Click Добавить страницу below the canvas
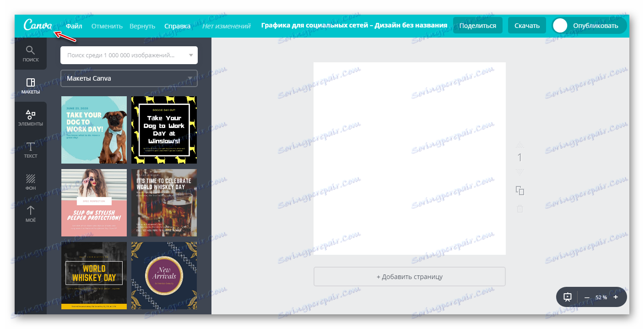The width and height of the screenshot is (644, 329). pyautogui.click(x=409, y=276)
